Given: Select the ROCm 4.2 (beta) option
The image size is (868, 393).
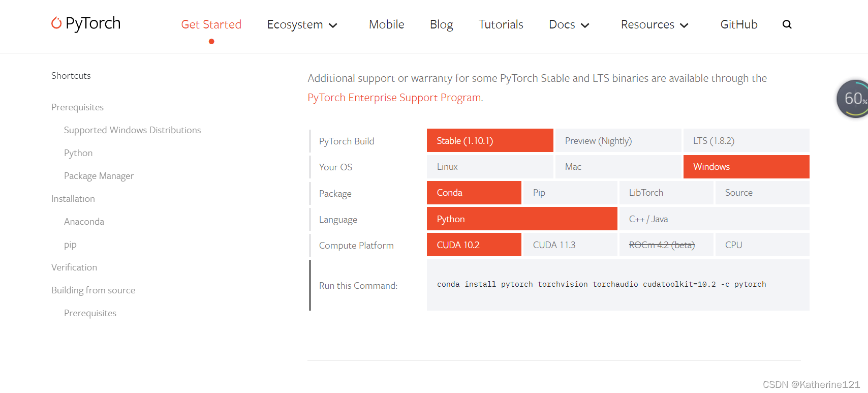Looking at the screenshot, I should (x=666, y=245).
